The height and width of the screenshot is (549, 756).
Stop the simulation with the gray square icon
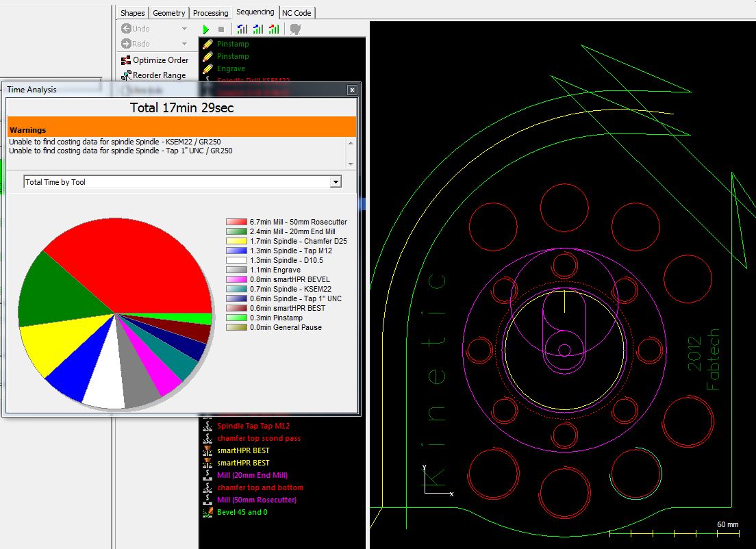(x=220, y=29)
